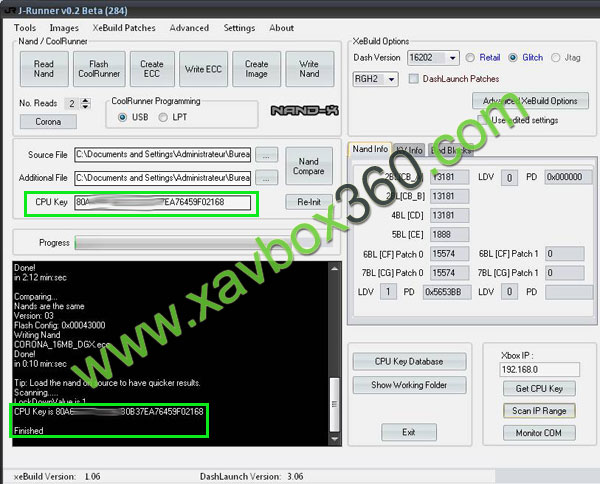
Task: Click the Re-Init button
Action: (x=309, y=202)
